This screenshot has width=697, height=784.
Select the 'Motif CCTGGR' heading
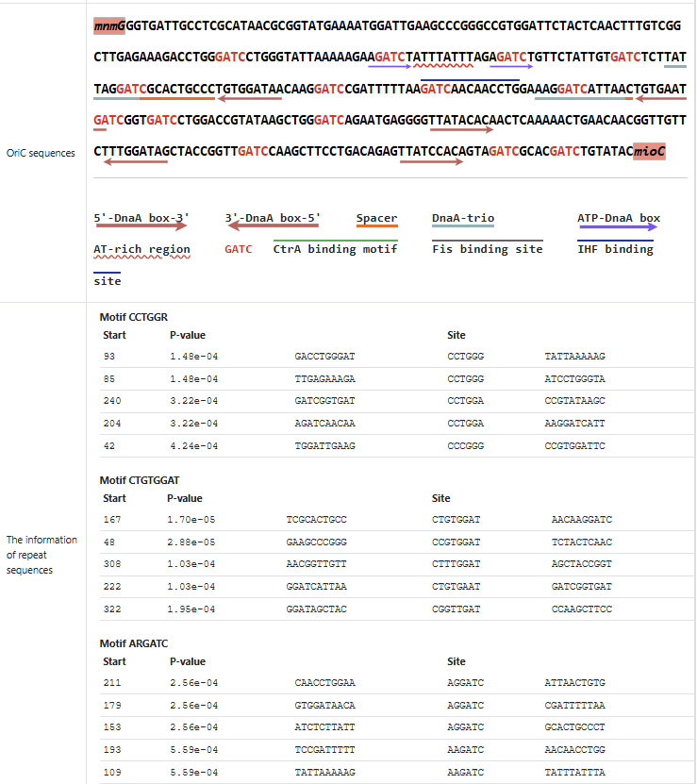pyautogui.click(x=134, y=317)
